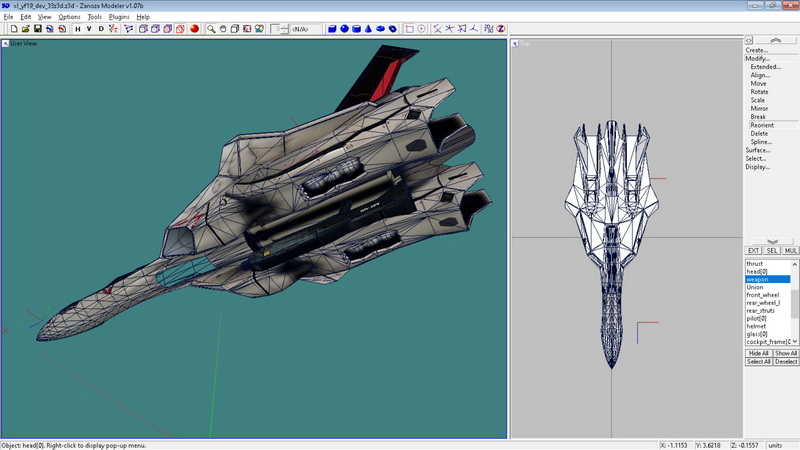Screen dimensions: 800x450
Task: Choose the Break command
Action: [x=758, y=117]
